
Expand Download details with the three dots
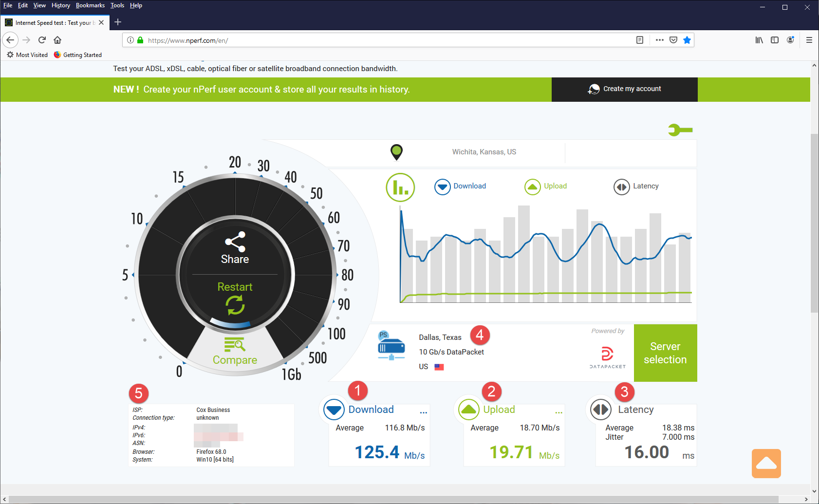coord(424,412)
